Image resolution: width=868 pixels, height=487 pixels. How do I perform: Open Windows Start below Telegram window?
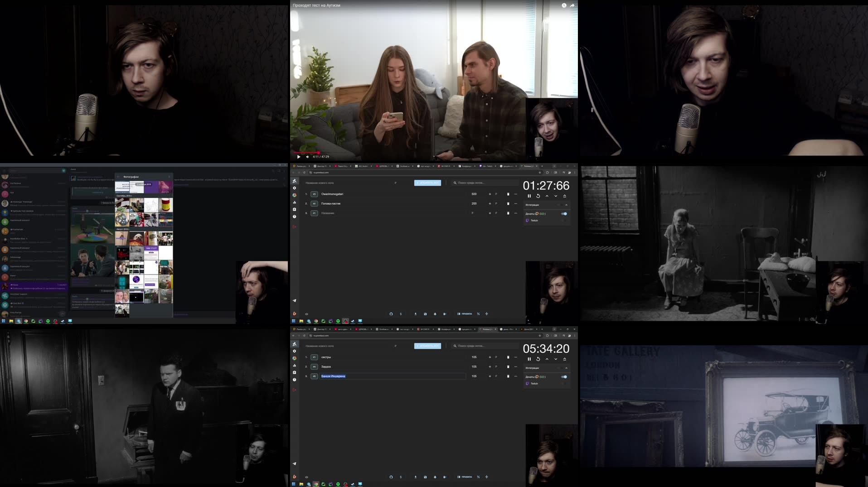4,321
